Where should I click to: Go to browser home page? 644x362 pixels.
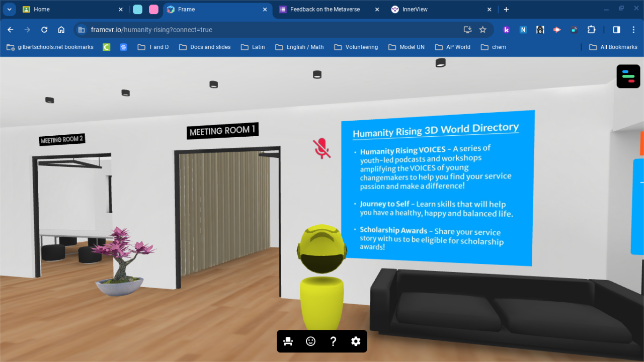pyautogui.click(x=61, y=30)
